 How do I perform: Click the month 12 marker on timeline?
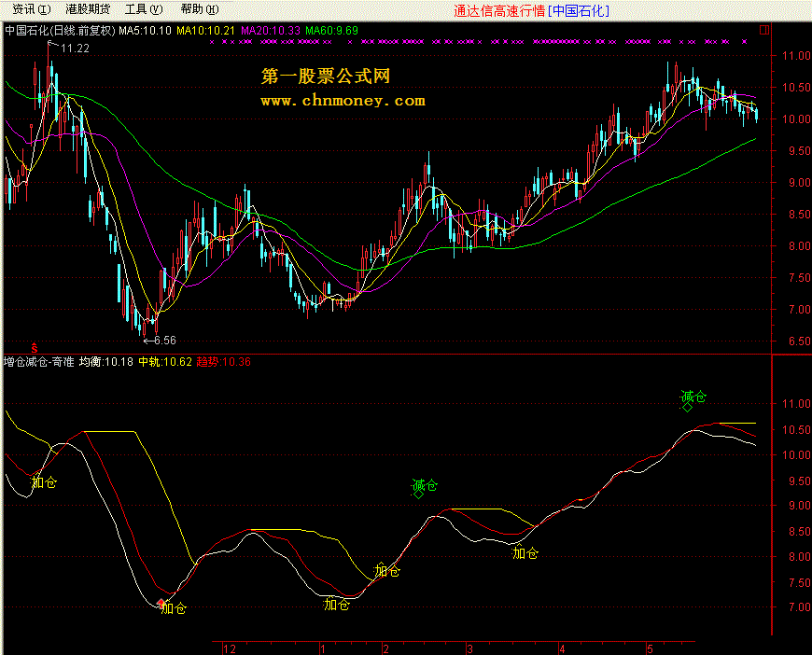(x=230, y=648)
